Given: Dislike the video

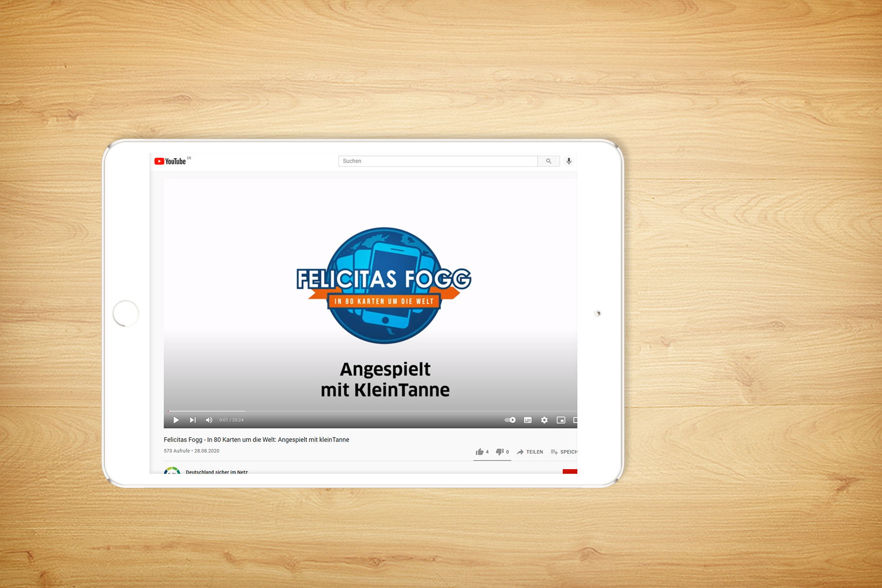Looking at the screenshot, I should (x=500, y=451).
